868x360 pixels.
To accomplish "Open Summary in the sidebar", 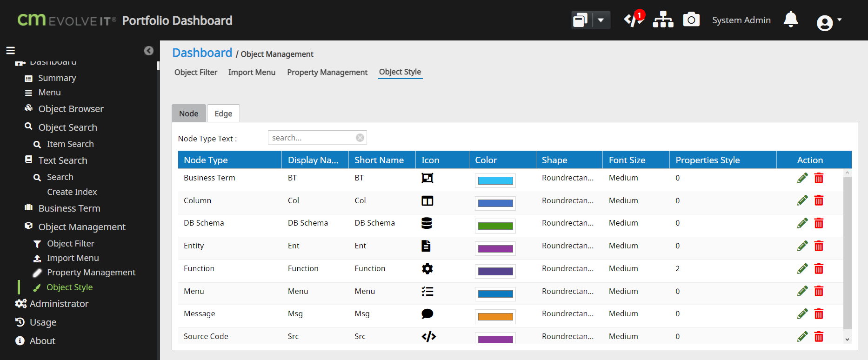I will [57, 78].
